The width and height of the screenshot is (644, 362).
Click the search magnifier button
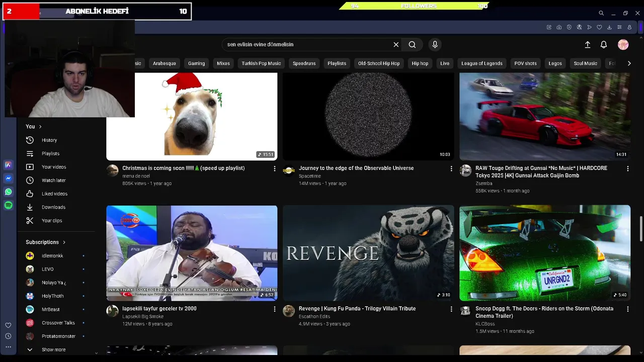[x=412, y=44]
